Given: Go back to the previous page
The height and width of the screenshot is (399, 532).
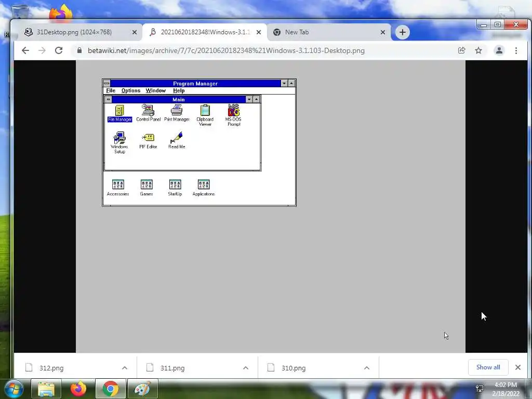Looking at the screenshot, I should pos(25,50).
